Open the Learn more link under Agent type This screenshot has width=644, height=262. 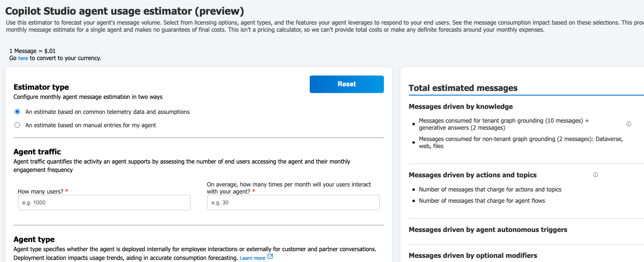[x=253, y=258]
